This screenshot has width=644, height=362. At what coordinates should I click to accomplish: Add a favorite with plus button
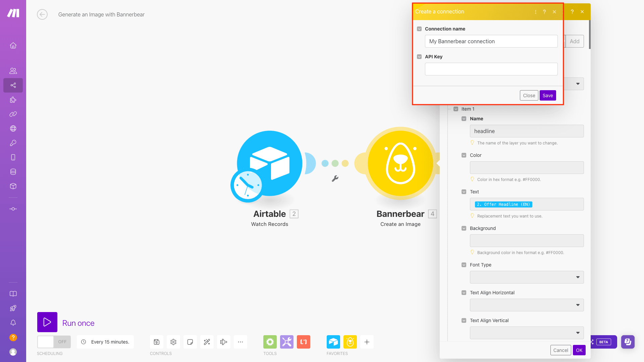click(367, 342)
